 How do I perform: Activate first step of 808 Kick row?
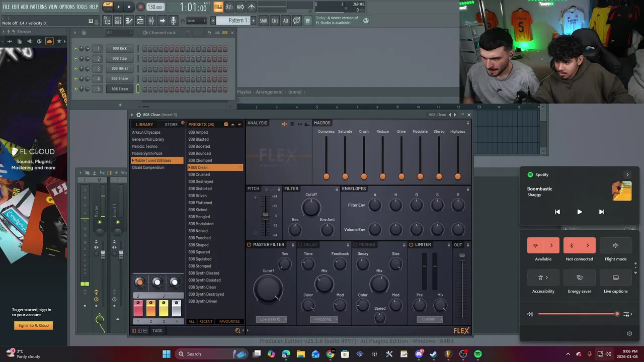[144, 49]
